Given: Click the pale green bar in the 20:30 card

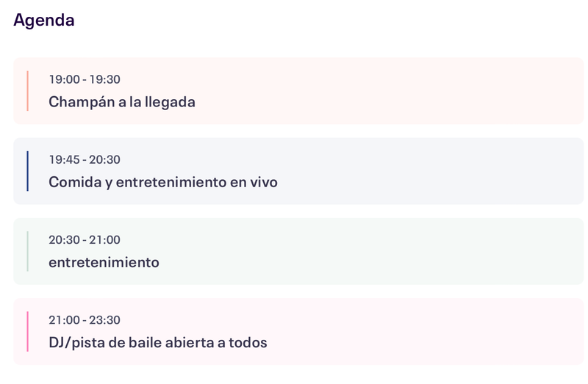Looking at the screenshot, I should pyautogui.click(x=27, y=251).
